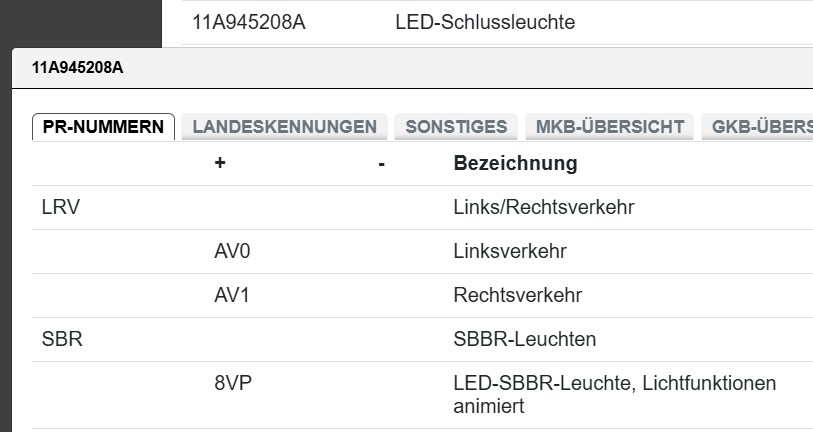Click the AV0 PR number
This screenshot has width=813, height=432.
pyautogui.click(x=232, y=252)
